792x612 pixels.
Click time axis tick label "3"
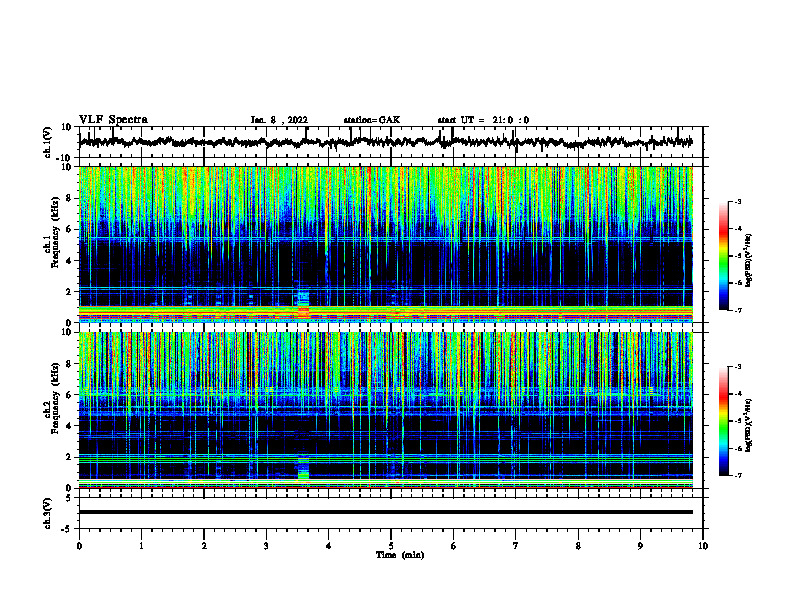point(266,546)
